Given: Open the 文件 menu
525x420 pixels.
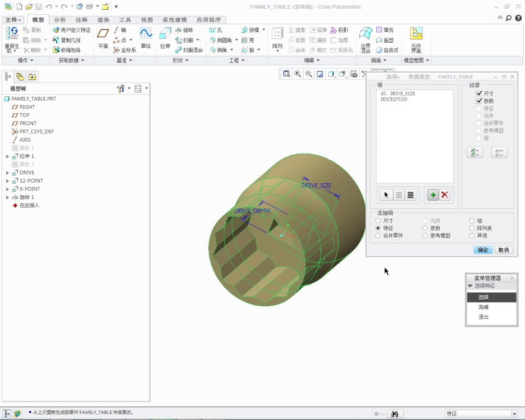Looking at the screenshot, I should [x=11, y=19].
